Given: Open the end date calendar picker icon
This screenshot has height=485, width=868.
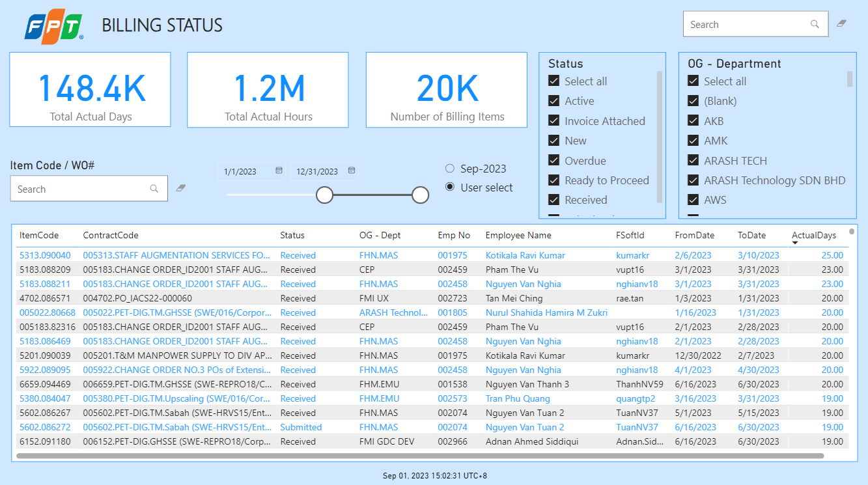Looking at the screenshot, I should 352,171.
